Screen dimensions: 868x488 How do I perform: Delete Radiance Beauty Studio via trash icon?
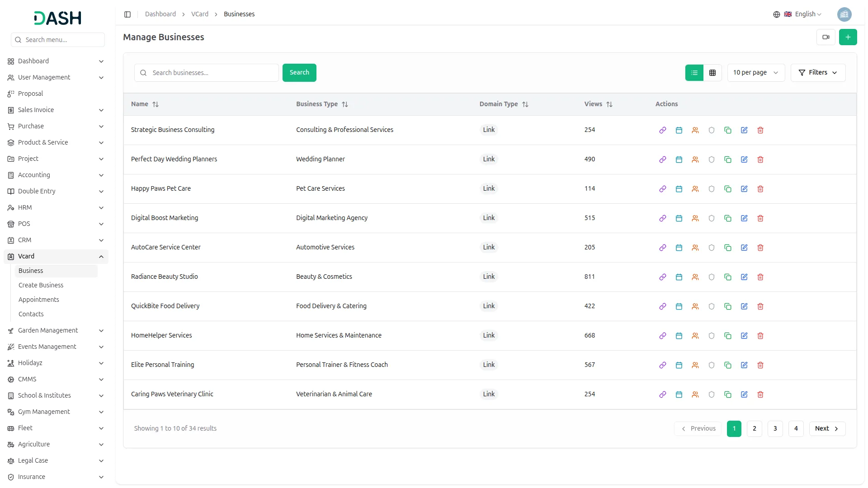point(760,277)
